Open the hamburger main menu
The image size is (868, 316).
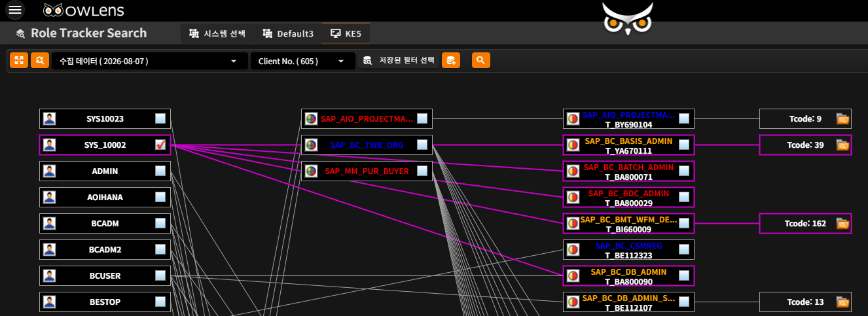point(15,10)
